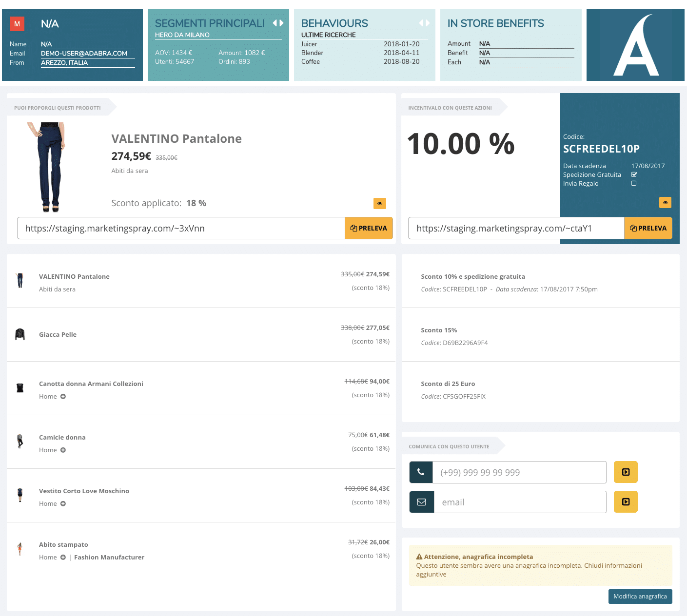Click code CFSGOFF25FIX text

(464, 397)
